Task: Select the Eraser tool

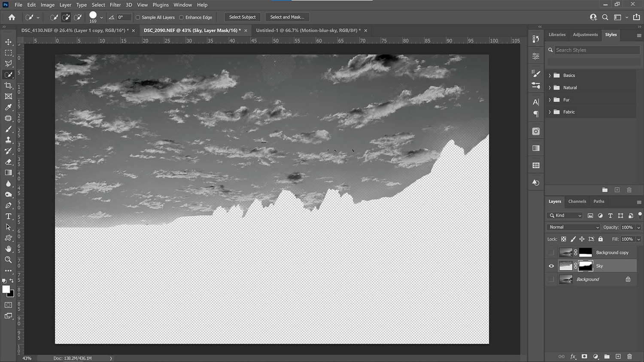Action: (x=8, y=162)
